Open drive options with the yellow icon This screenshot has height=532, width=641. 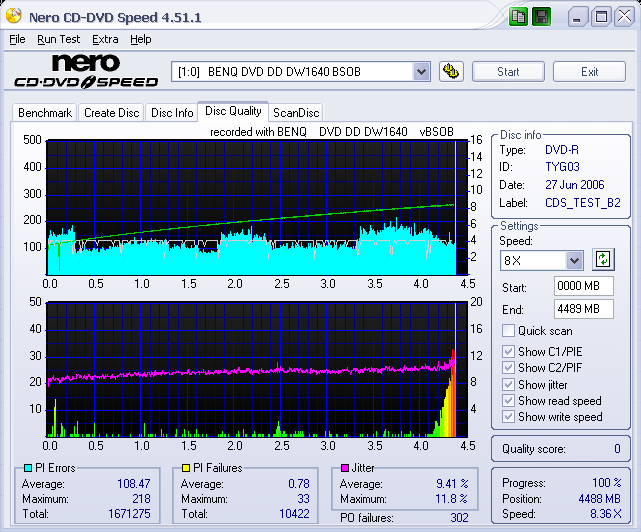coord(451,71)
